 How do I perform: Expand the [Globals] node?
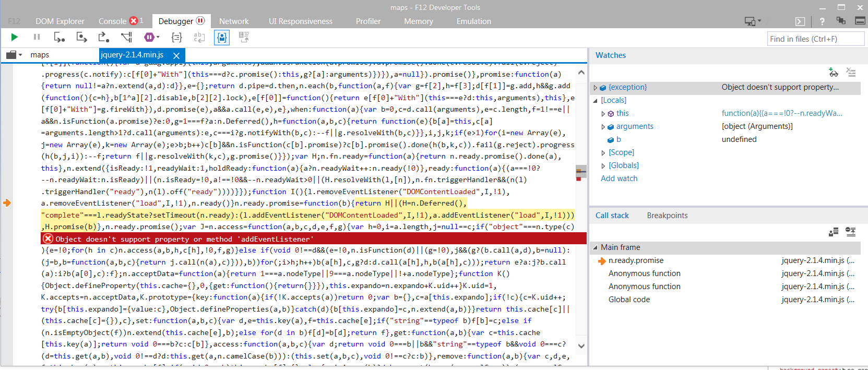click(x=603, y=166)
